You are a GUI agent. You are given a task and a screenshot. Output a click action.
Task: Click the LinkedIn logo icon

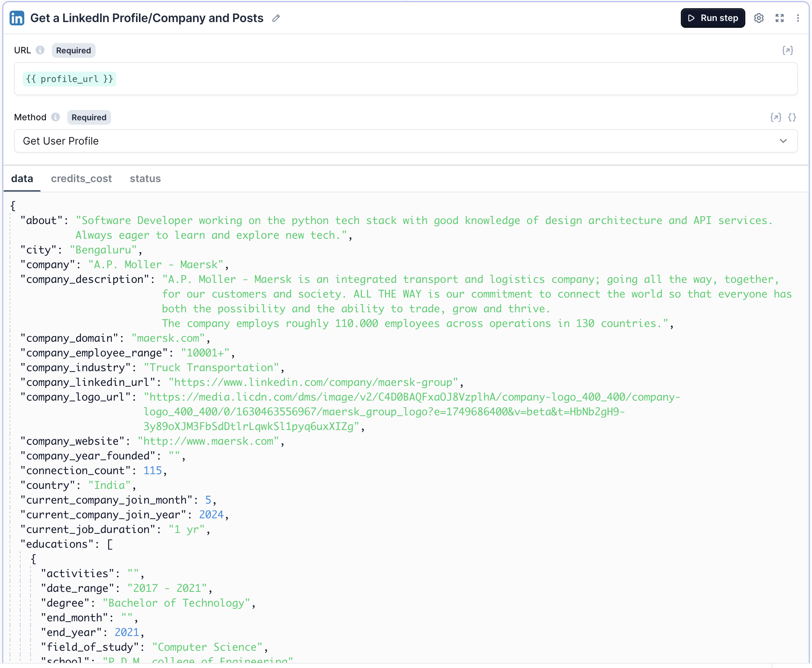pyautogui.click(x=17, y=18)
